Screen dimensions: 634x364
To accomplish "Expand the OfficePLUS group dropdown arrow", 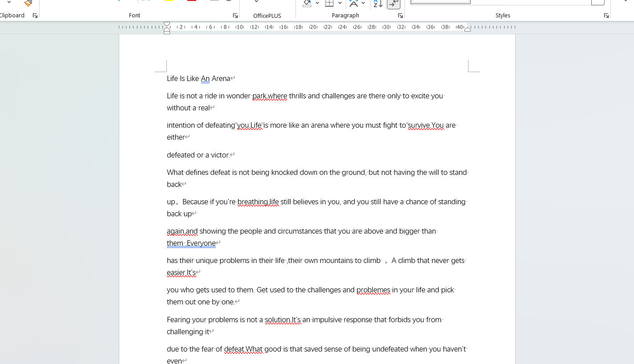I will click(256, 2).
